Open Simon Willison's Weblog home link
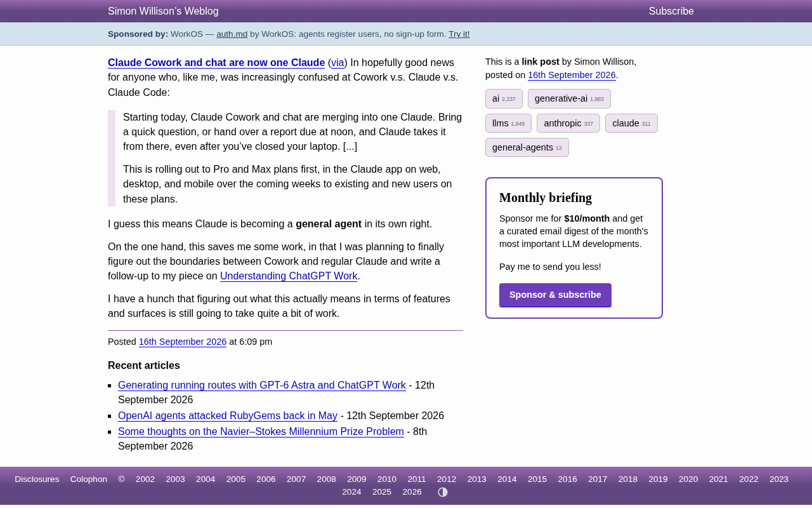 point(163,11)
